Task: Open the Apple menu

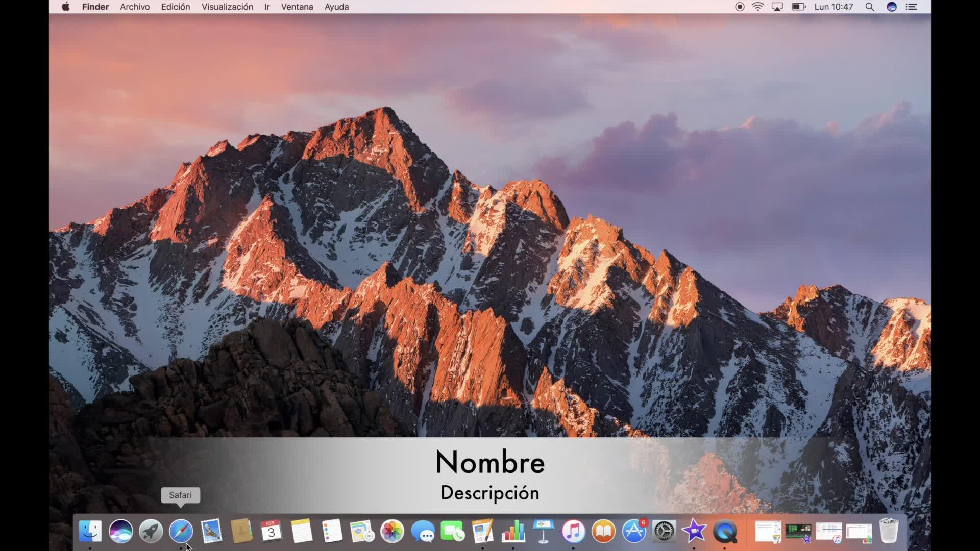Action: [66, 7]
